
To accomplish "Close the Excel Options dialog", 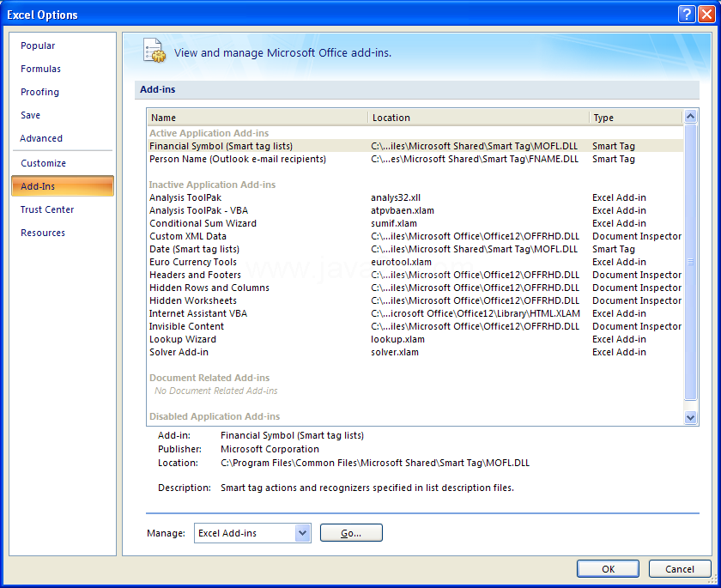I will pyautogui.click(x=706, y=15).
